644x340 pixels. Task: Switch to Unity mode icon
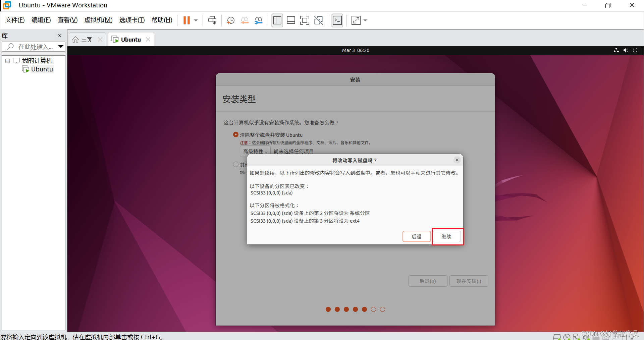tap(318, 20)
